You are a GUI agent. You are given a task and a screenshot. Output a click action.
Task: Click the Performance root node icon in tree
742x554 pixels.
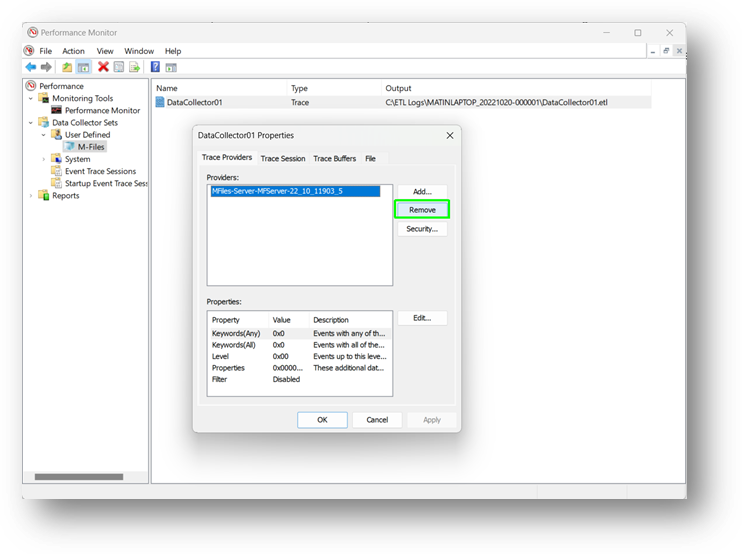click(31, 86)
